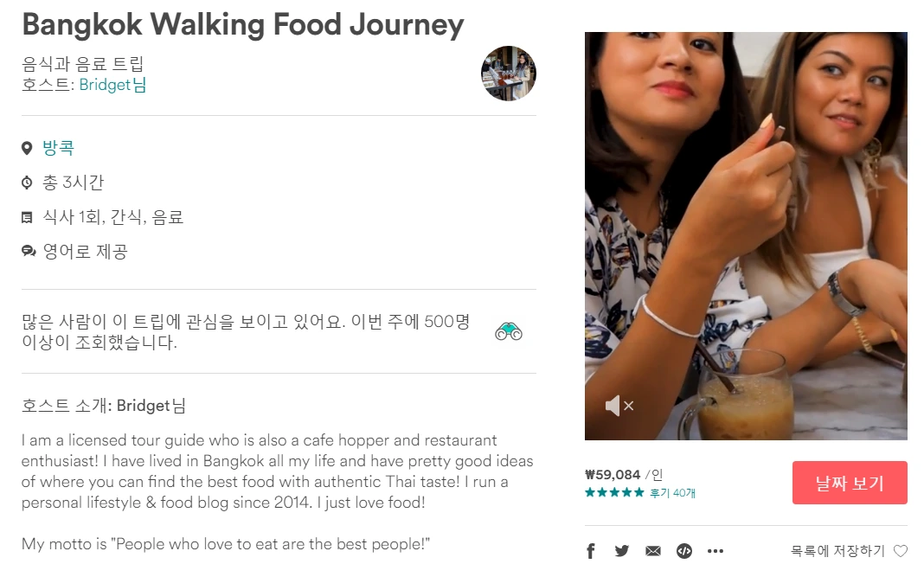
Task: Share the trip via email icon
Action: pos(653,551)
